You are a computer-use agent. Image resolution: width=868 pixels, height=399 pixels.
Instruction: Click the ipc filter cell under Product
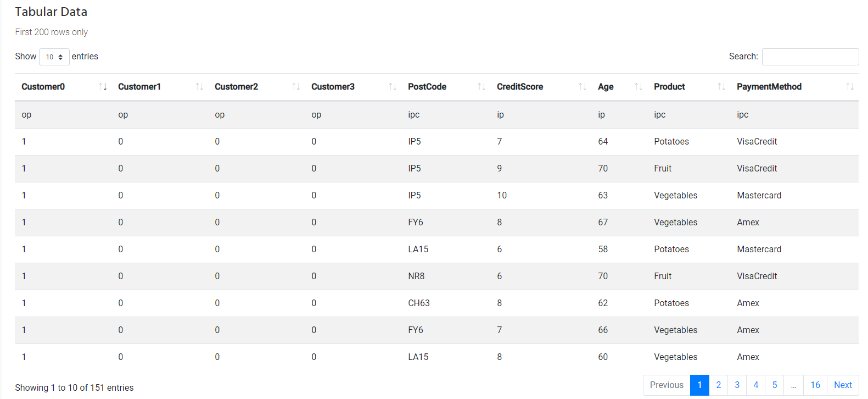coord(659,114)
